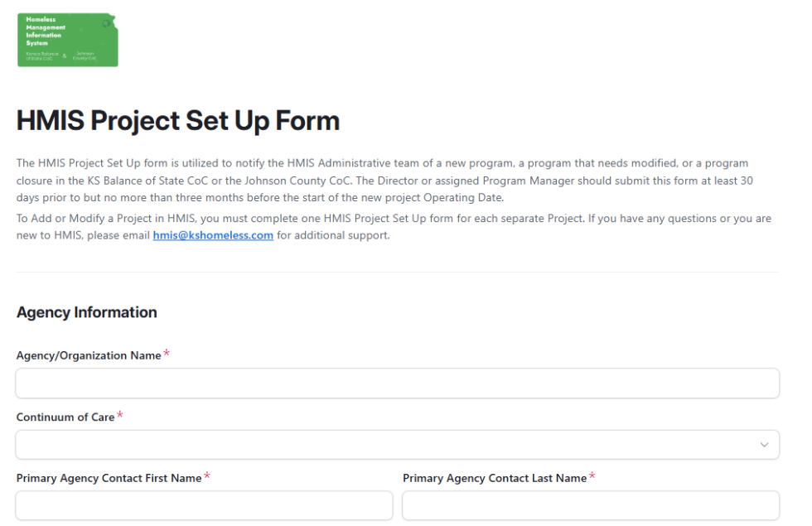
Task: Click the Agency Information section heading
Action: [87, 312]
